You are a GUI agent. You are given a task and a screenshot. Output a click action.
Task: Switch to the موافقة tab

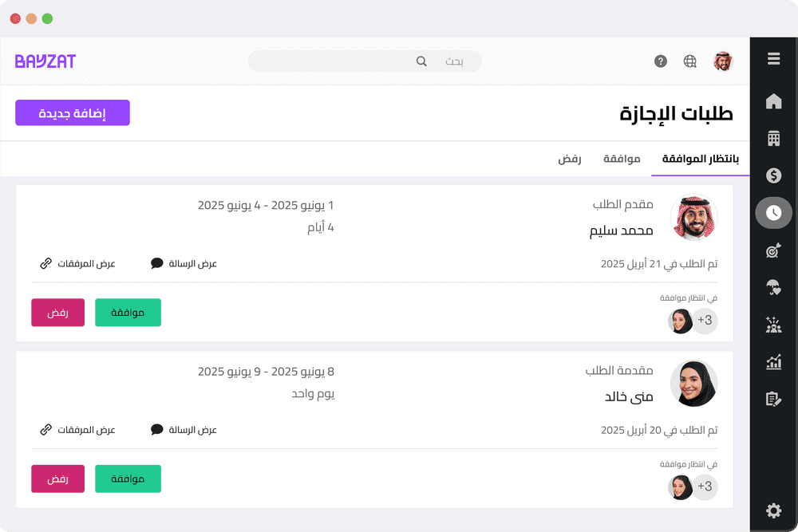(622, 159)
